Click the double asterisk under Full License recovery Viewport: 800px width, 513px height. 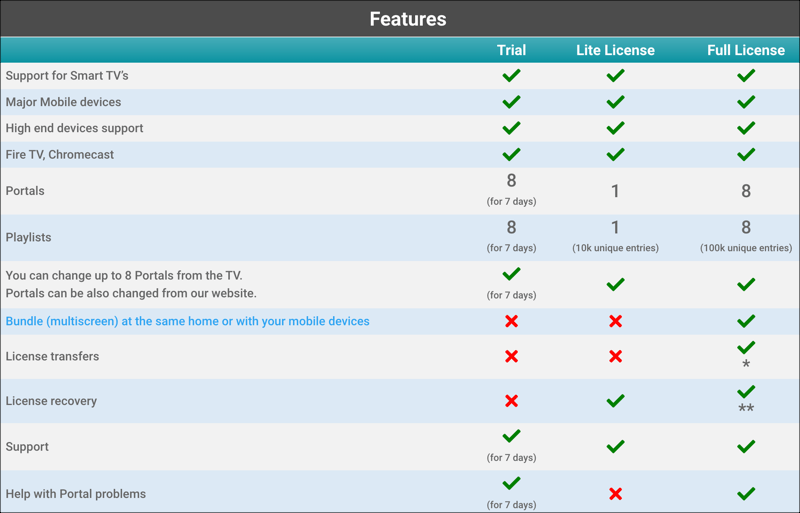click(x=746, y=409)
